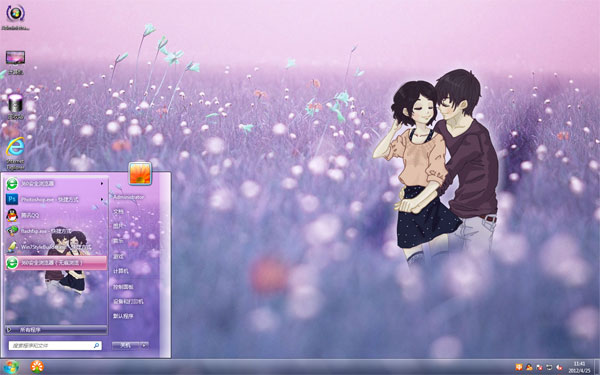Image resolution: width=600 pixels, height=375 pixels.
Task: Click the Win7StyleBuilder pencil icon
Action: coord(12,247)
